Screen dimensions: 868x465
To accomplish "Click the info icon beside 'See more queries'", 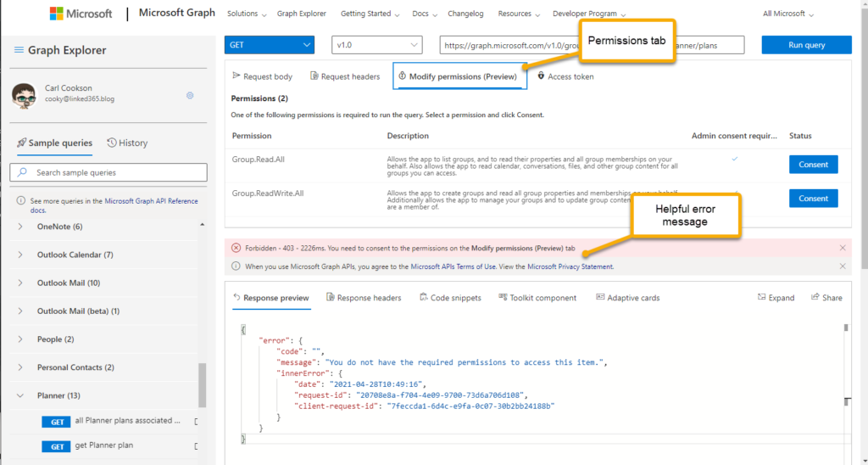I will [20, 200].
